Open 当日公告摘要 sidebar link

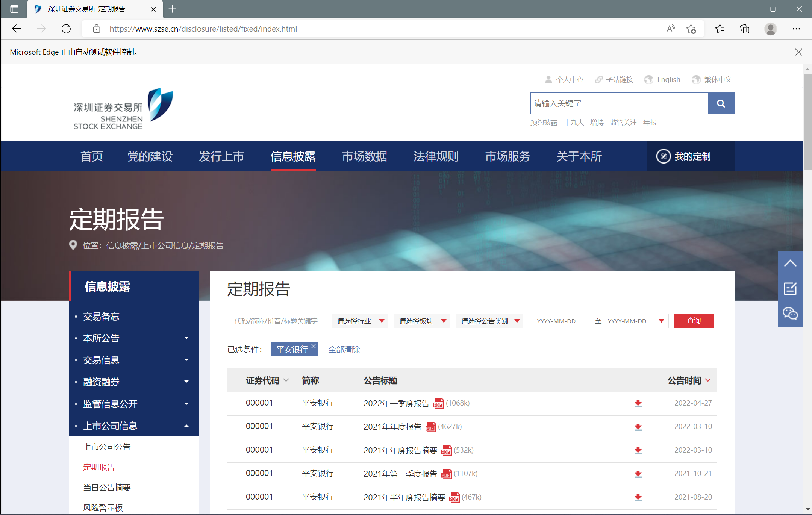107,488
